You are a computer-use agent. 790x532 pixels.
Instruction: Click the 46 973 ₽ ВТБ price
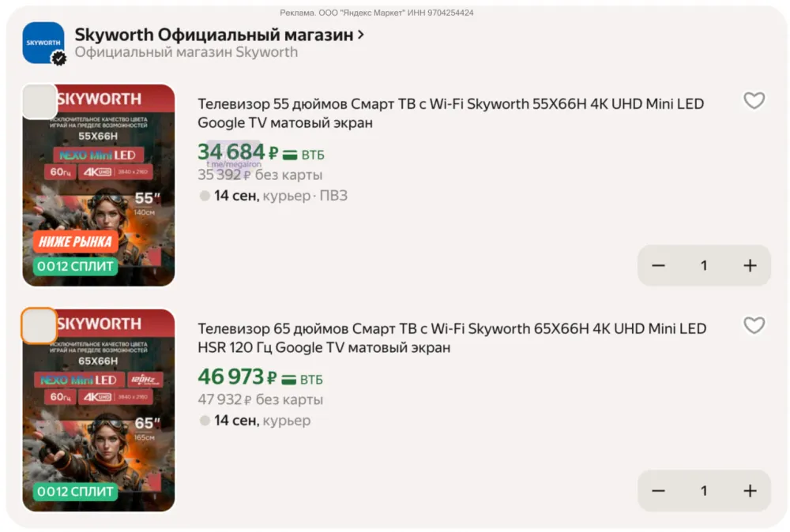tap(260, 377)
